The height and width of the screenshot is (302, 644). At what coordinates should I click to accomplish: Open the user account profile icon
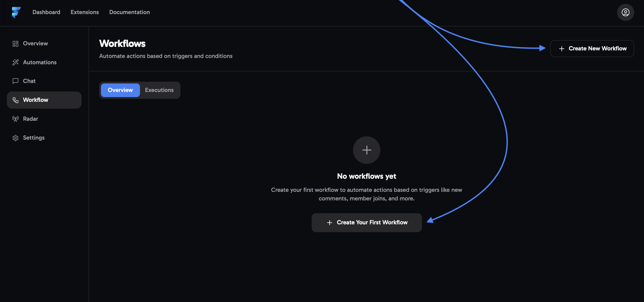coord(625,12)
